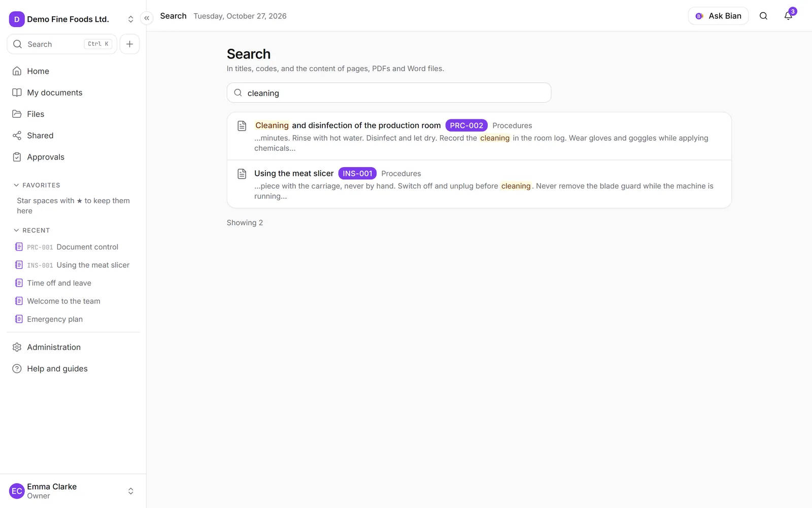Go to My documents

[x=73, y=92]
